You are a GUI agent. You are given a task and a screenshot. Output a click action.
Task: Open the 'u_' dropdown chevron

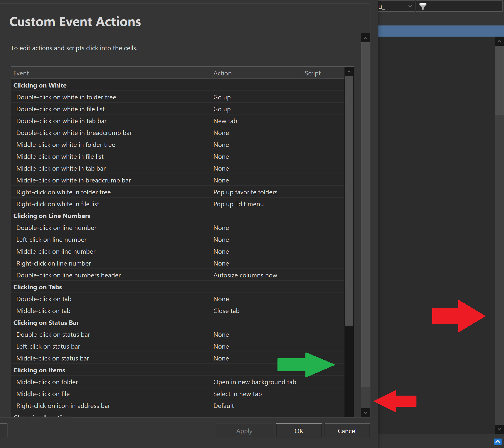410,6
